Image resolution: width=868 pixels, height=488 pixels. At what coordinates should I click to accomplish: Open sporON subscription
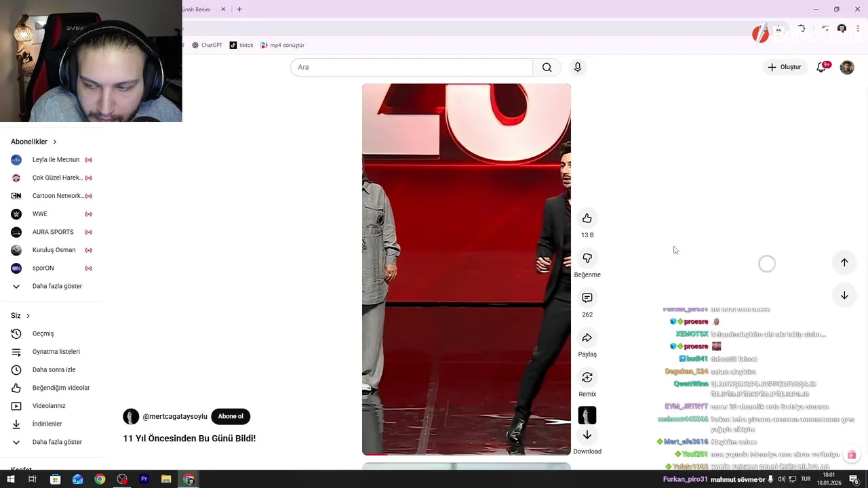(52, 268)
